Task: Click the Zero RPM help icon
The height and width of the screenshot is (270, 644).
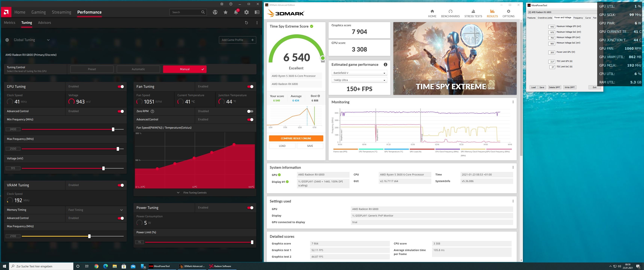Action: coord(153,111)
